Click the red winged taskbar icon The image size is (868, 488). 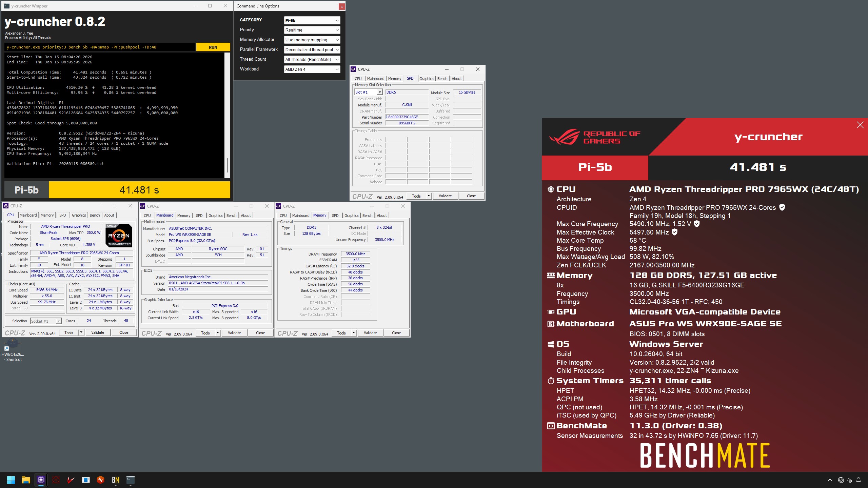click(x=71, y=480)
